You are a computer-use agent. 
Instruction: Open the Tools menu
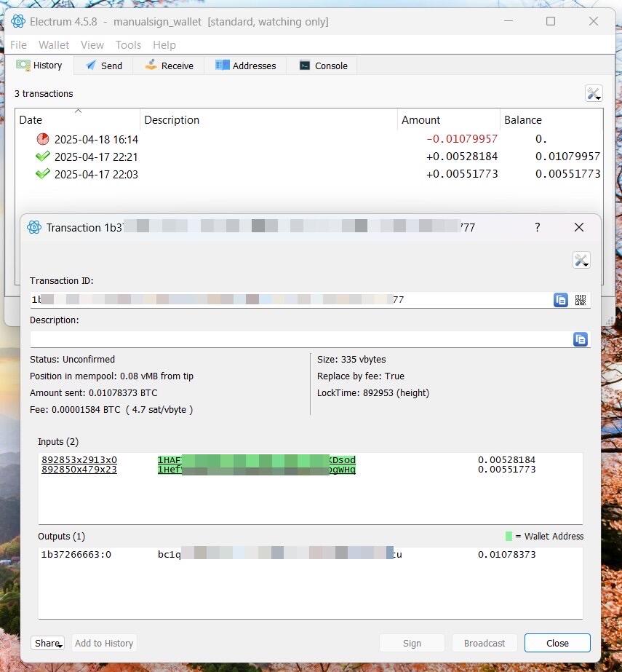129,45
